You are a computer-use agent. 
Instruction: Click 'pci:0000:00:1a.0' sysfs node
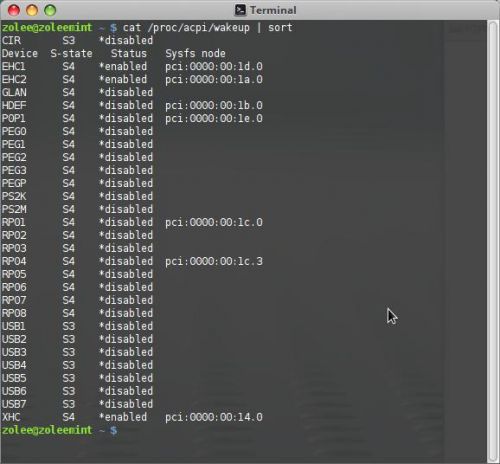point(214,79)
